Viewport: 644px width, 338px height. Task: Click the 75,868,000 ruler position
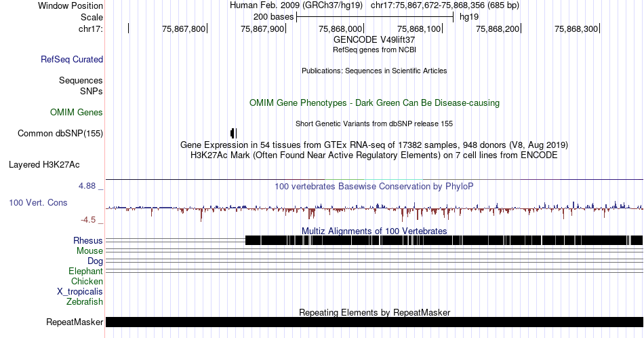[340, 29]
